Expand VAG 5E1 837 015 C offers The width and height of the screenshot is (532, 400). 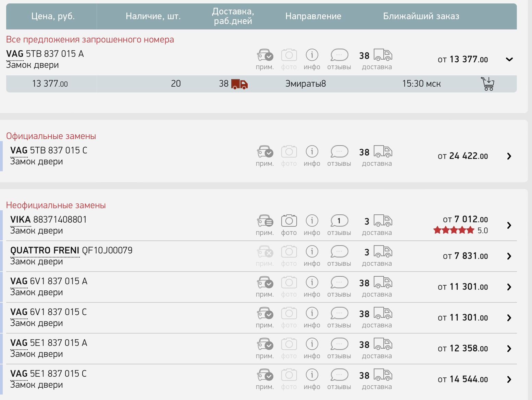point(509,379)
